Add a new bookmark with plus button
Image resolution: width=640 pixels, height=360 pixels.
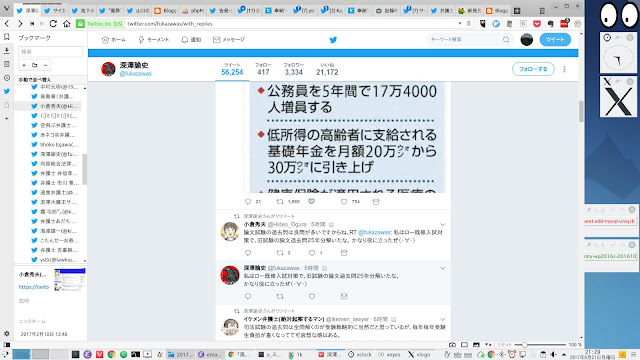pyautogui.click(x=24, y=65)
